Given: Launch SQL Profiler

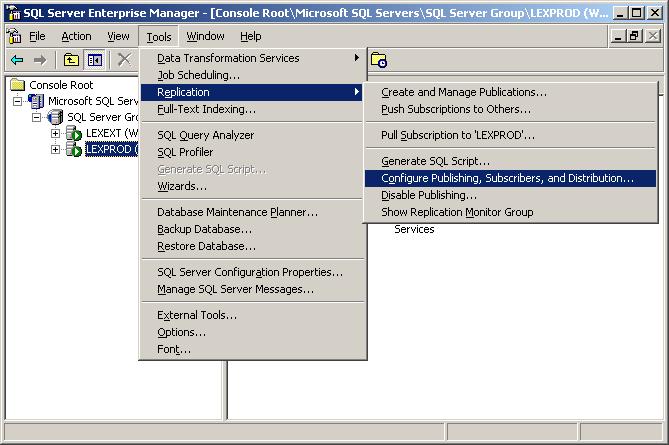Looking at the screenshot, I should point(252,152).
